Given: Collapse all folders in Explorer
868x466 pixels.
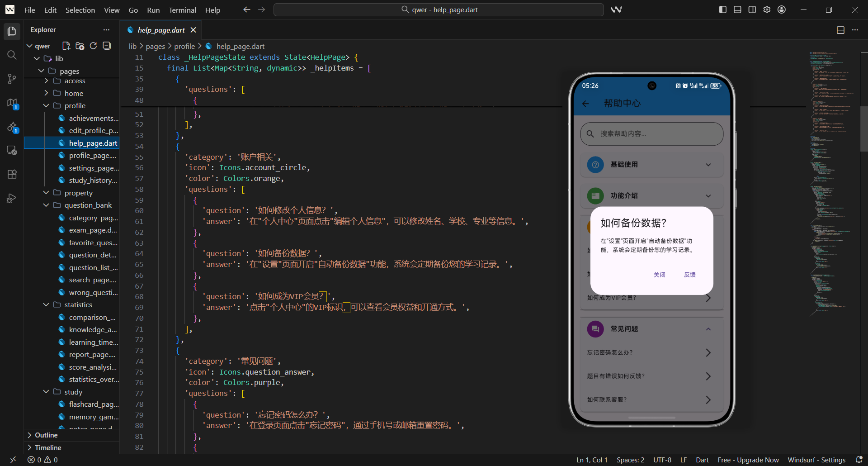Looking at the screenshot, I should pyautogui.click(x=107, y=46).
